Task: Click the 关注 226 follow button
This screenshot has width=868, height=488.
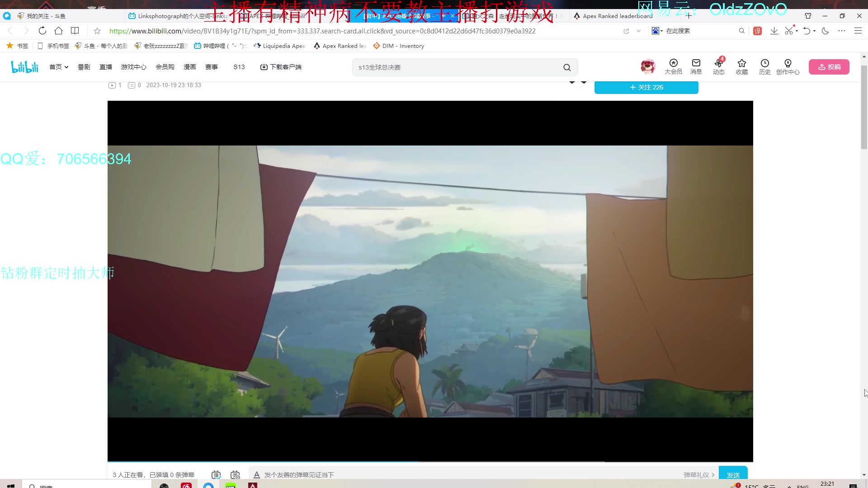Action: pos(646,87)
